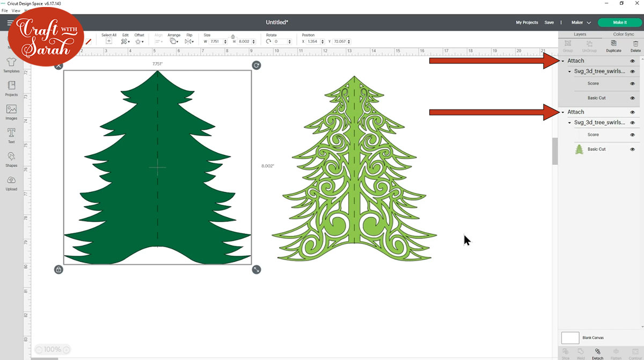Click the Make It button

tap(619, 23)
